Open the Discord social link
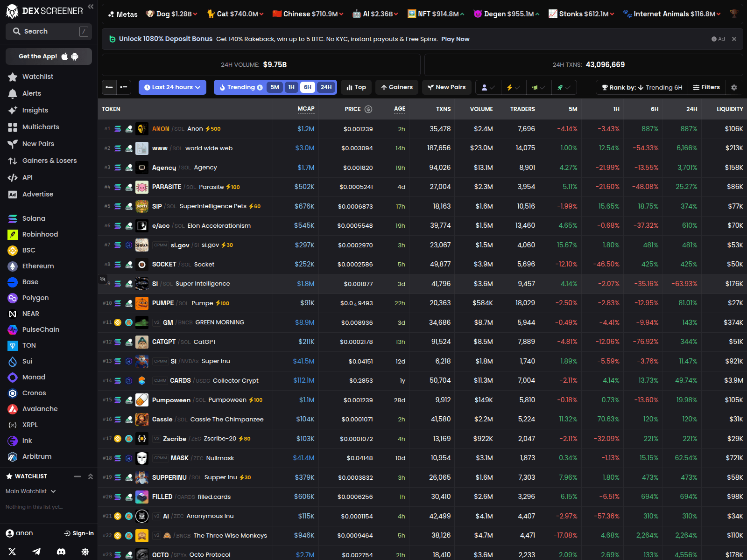The height and width of the screenshot is (560, 747). tap(61, 552)
